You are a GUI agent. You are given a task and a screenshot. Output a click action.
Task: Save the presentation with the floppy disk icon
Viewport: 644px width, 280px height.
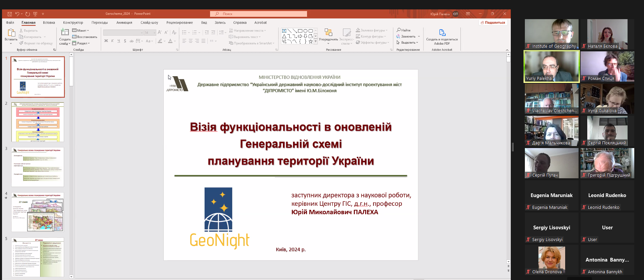coord(10,14)
